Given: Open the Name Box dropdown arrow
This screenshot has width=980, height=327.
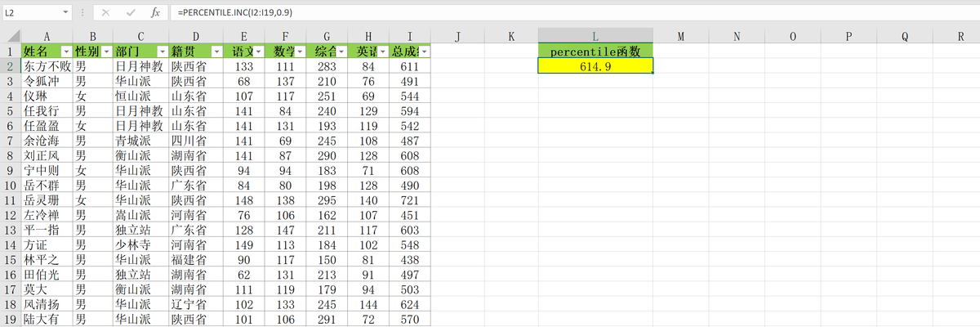Looking at the screenshot, I should click(65, 13).
